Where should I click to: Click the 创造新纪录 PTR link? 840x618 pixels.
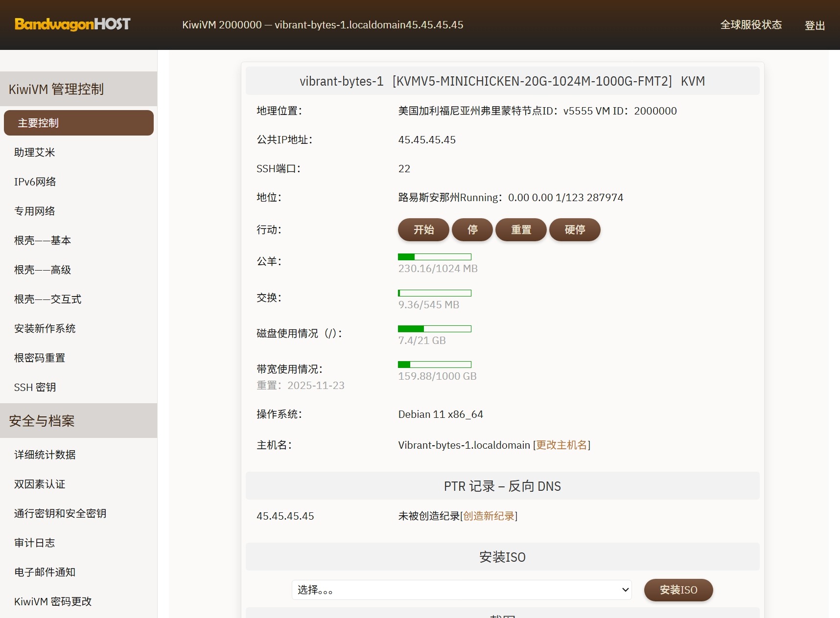pyautogui.click(x=489, y=516)
